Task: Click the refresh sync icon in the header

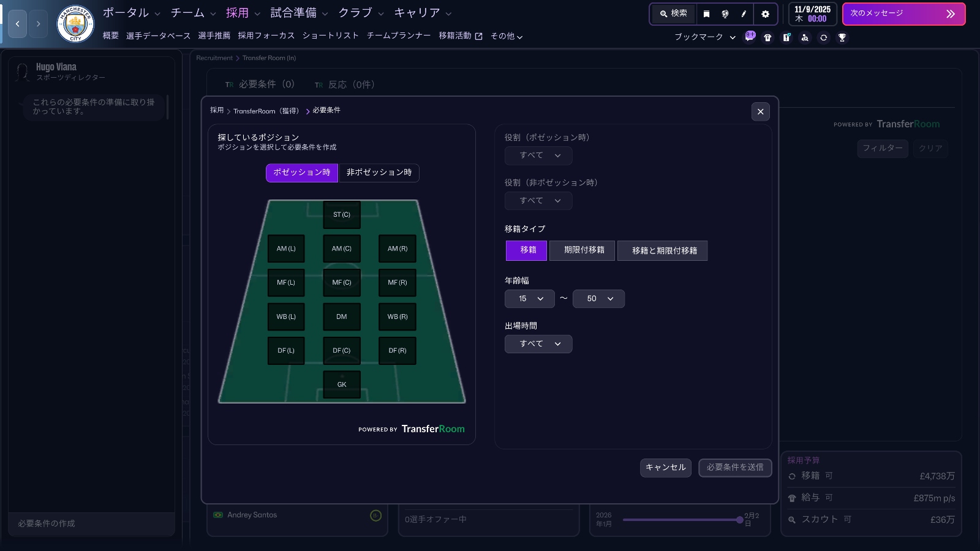Action: click(x=824, y=37)
